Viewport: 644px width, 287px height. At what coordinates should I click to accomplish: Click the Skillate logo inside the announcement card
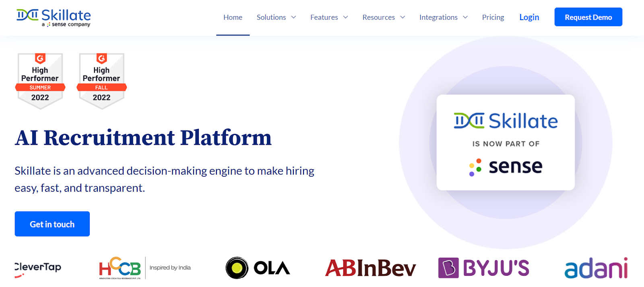506,121
